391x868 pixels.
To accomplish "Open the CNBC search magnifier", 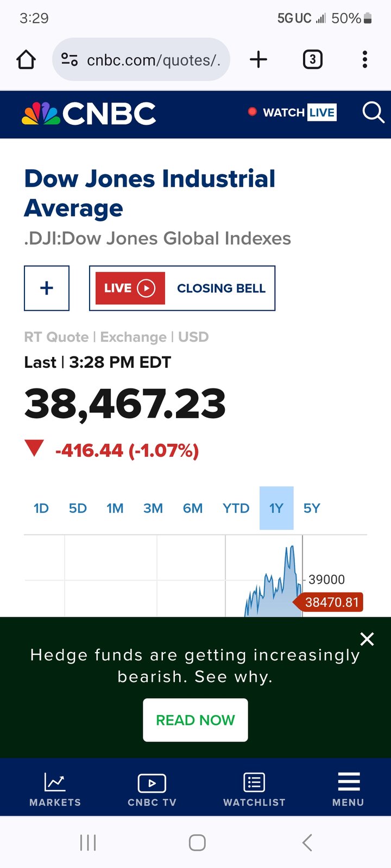I will pos(373,113).
